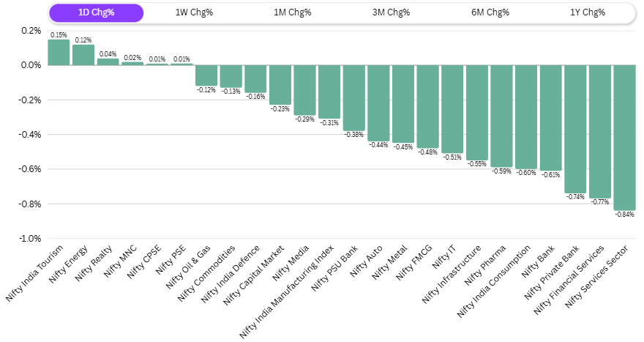Viewport: 644px width, 342px height.
Task: Click the Nifty FMCG bar
Action: click(x=427, y=106)
